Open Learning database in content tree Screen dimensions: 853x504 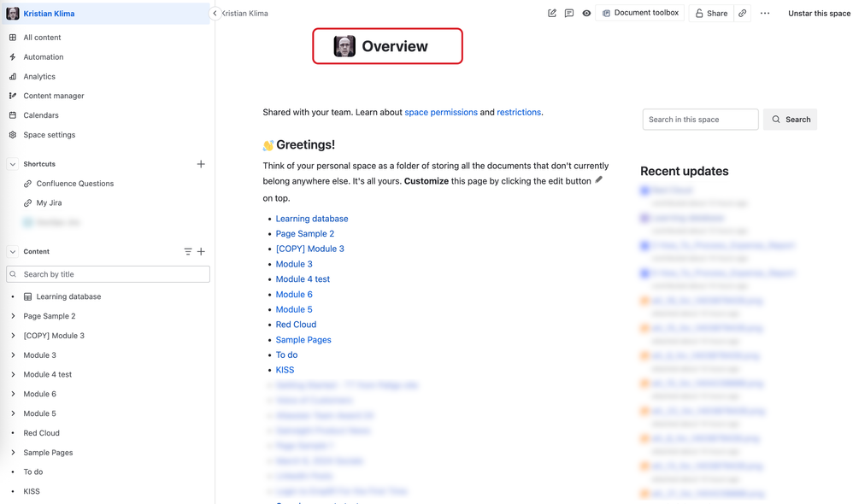tap(68, 297)
